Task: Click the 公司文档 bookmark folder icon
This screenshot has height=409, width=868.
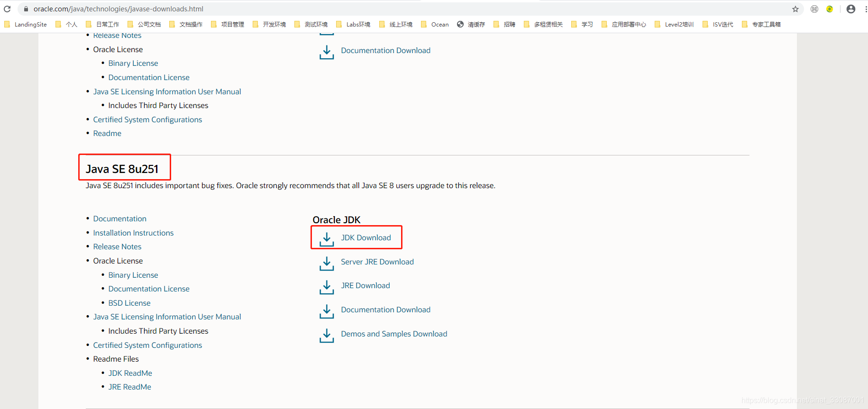Action: (130, 25)
